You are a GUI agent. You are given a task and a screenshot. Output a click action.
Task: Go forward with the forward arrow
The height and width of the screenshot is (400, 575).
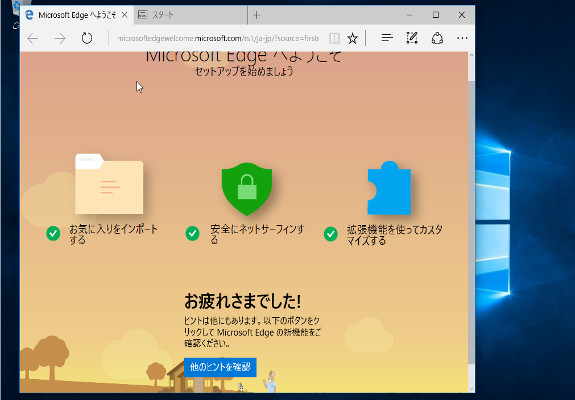point(60,38)
